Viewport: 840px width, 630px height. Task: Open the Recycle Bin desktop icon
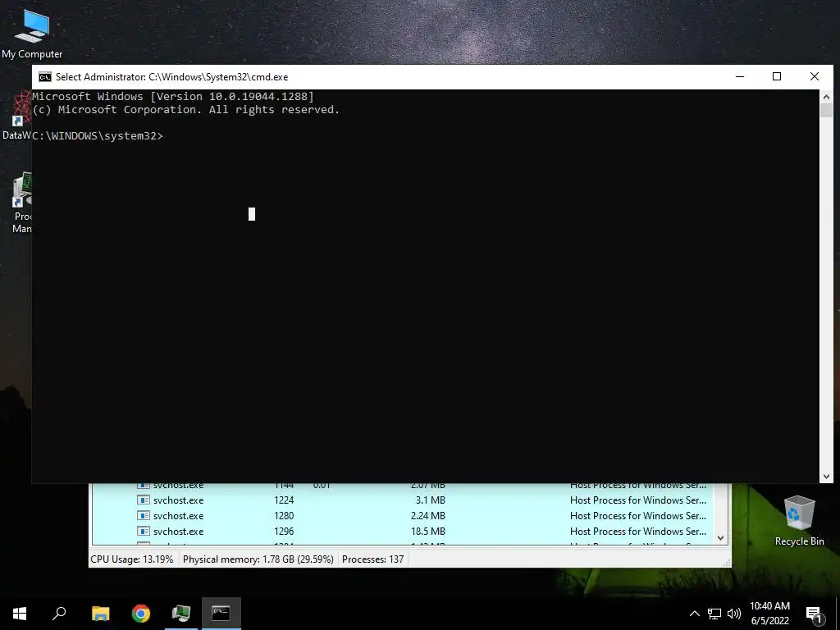coord(799,520)
